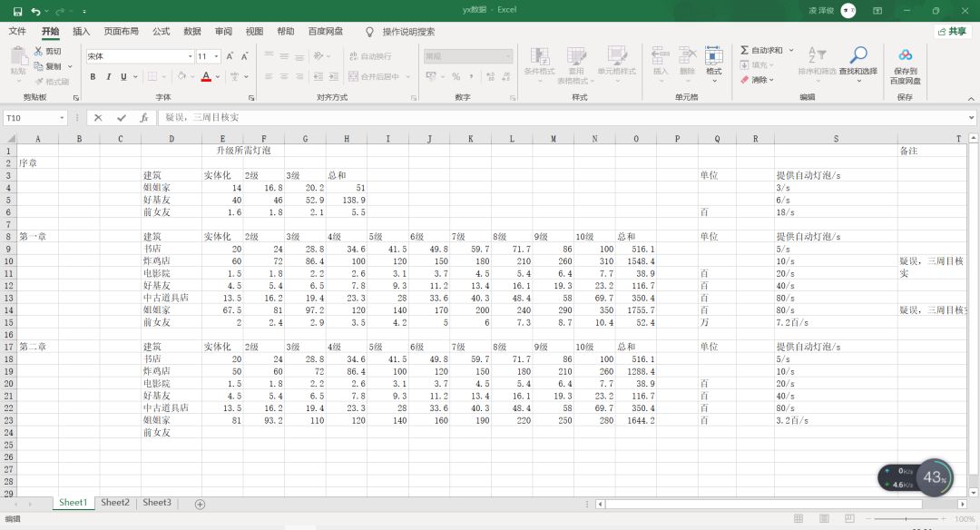Toggle align left button
980x530 pixels.
pos(269,77)
